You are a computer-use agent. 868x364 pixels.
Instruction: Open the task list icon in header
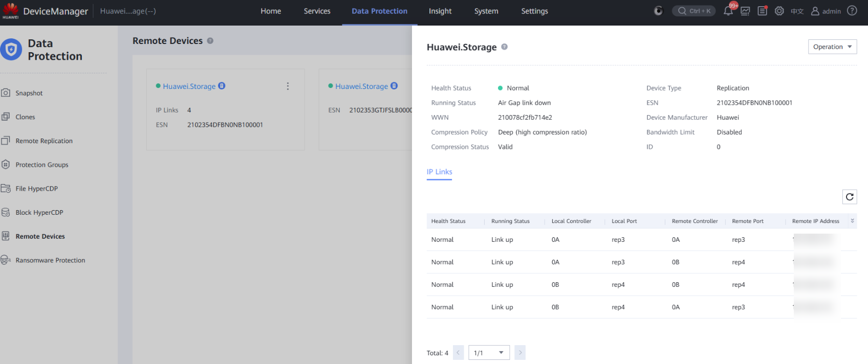(x=762, y=11)
